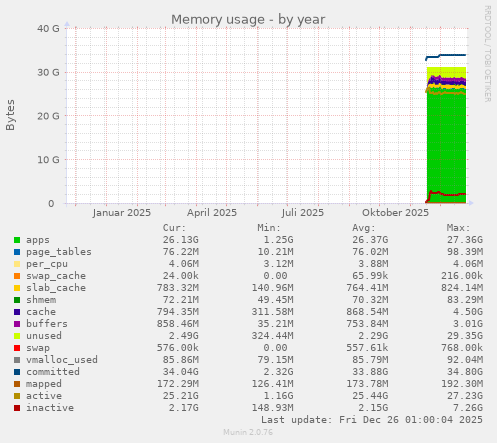Click the '20 G' axis label
Viewport: 497px width, 443px height.
(x=48, y=116)
